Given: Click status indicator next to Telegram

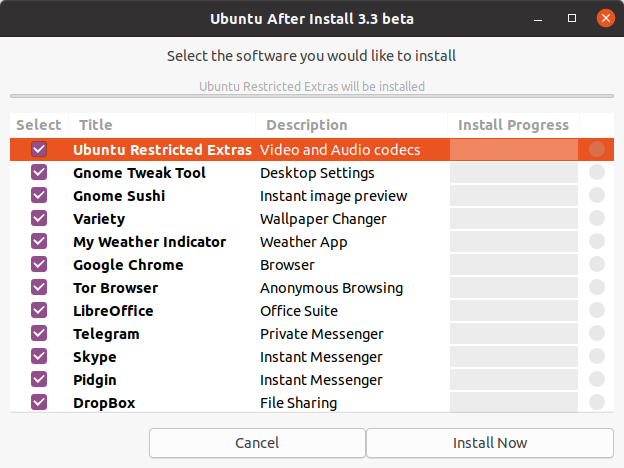Looking at the screenshot, I should pos(597,333).
